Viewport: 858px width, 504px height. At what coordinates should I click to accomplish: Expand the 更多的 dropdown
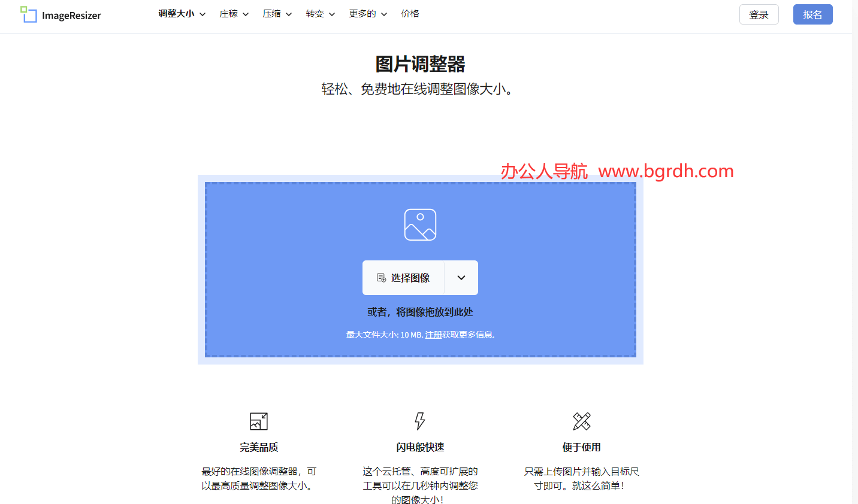pos(363,13)
